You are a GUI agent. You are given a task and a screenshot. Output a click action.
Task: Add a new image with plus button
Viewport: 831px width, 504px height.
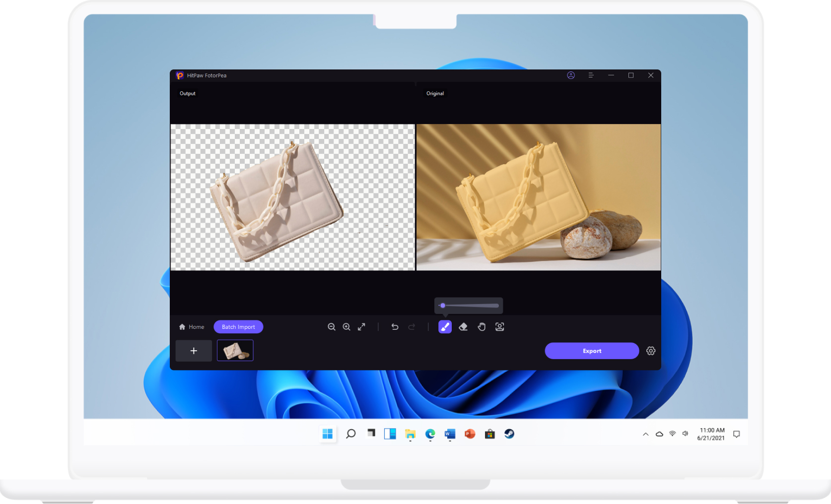click(x=194, y=351)
